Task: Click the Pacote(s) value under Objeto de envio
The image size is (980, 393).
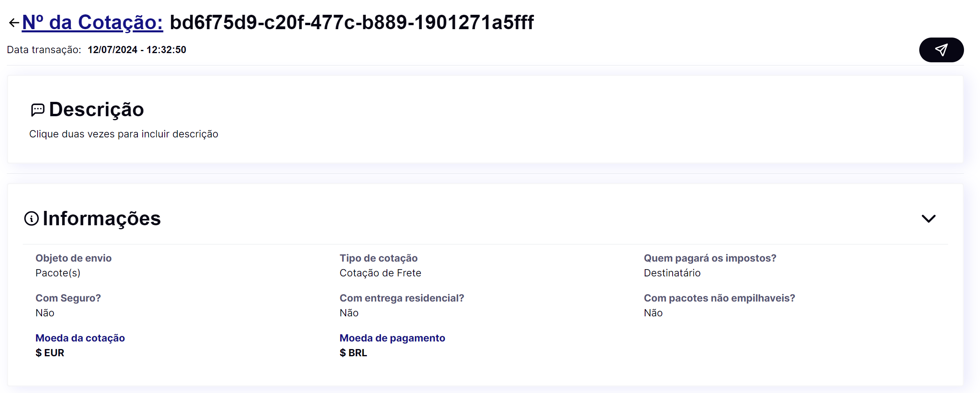Action: (x=58, y=273)
